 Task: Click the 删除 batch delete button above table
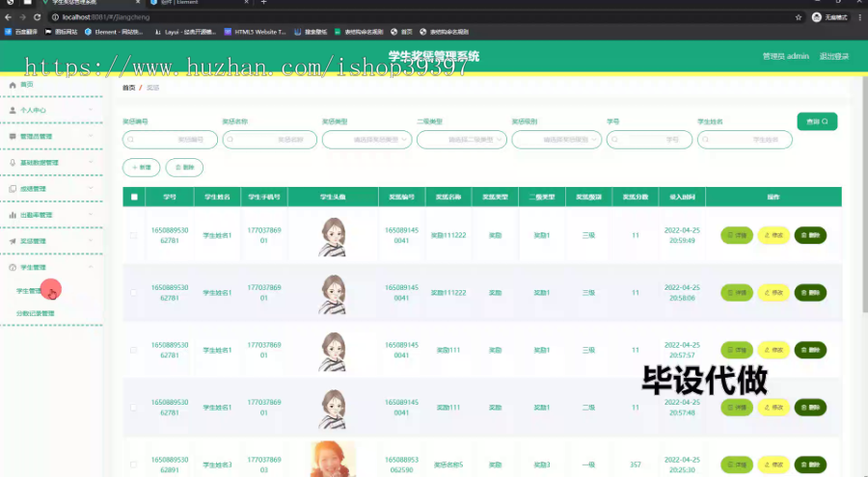[x=184, y=167]
